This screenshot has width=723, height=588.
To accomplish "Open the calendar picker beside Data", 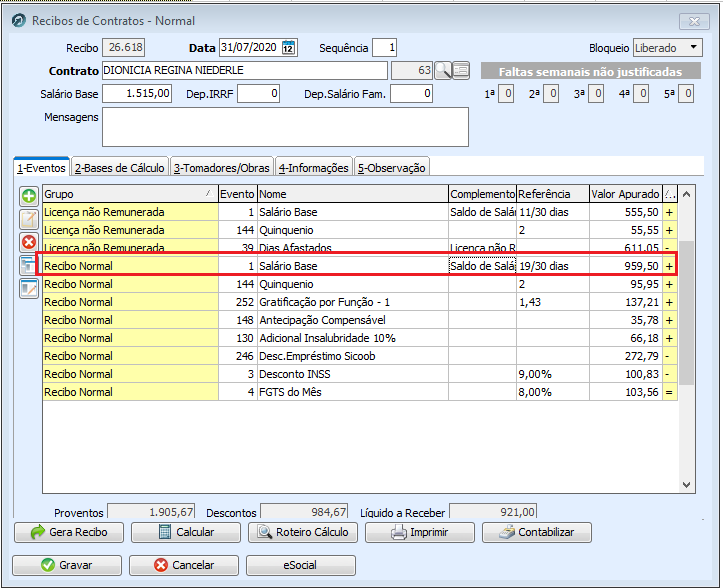I will (289, 48).
